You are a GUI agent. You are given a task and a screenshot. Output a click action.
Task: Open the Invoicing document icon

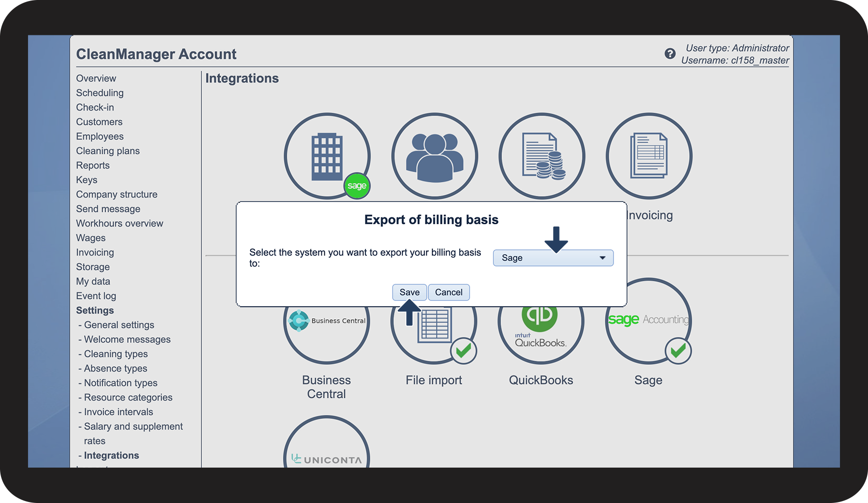pos(649,156)
